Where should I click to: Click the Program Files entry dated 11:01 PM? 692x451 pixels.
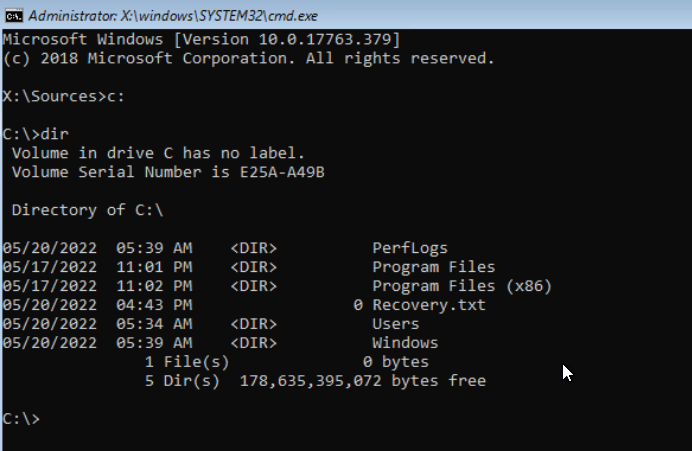point(434,267)
